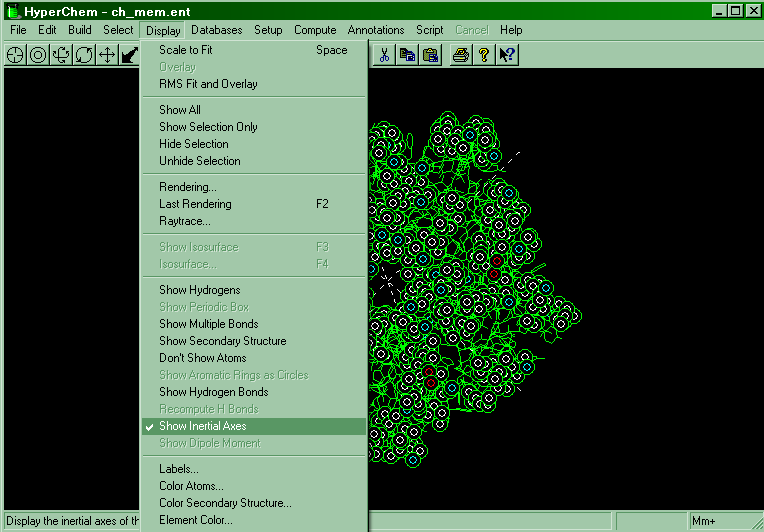Open the Select menu

pyautogui.click(x=118, y=30)
